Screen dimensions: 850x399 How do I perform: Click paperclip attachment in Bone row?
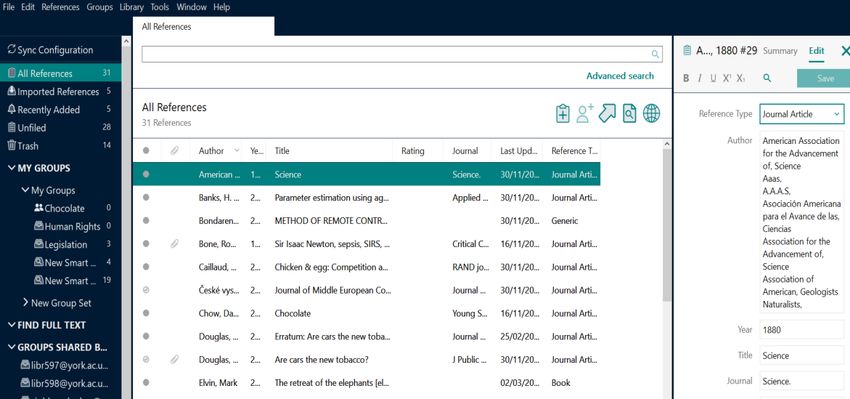click(174, 244)
